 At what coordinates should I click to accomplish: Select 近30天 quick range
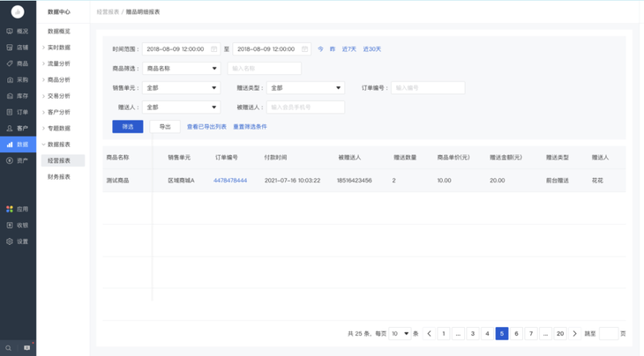[372, 48]
